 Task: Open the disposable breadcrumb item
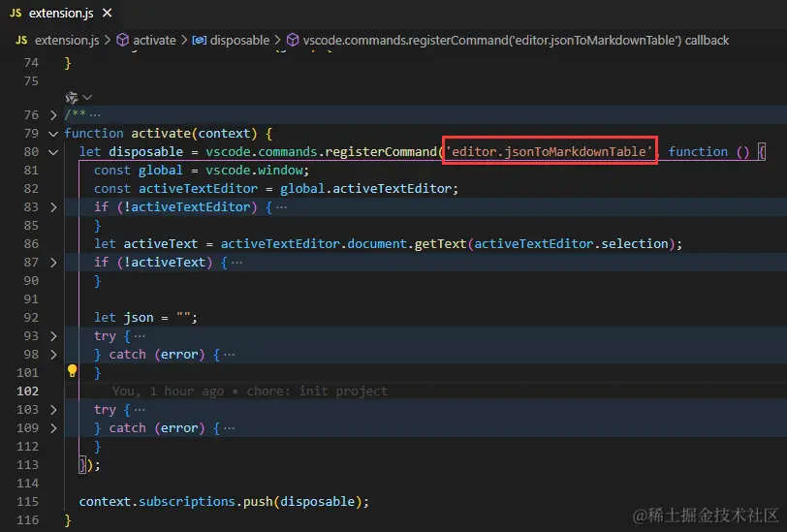point(239,40)
